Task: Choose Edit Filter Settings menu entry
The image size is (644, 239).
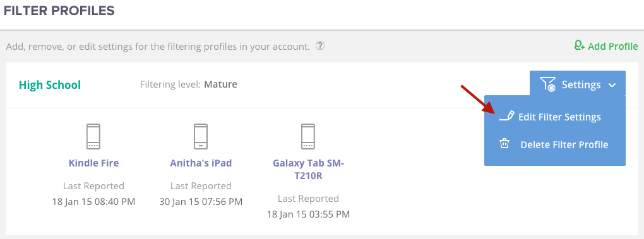Action: [555, 117]
